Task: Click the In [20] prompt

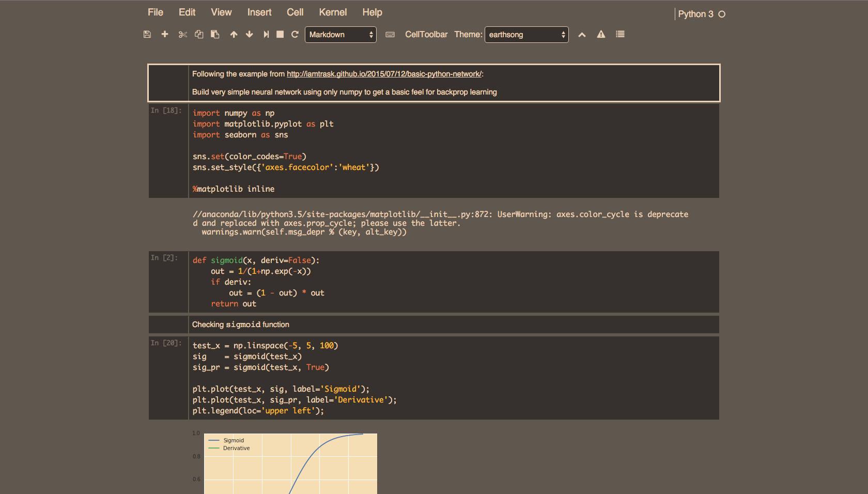Action: pos(166,343)
